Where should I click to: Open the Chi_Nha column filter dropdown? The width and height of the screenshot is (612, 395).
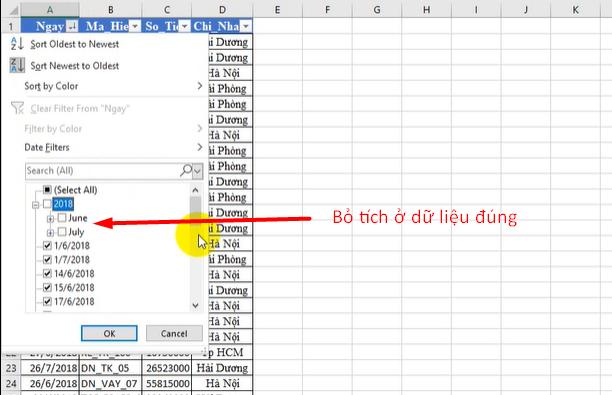tap(246, 26)
